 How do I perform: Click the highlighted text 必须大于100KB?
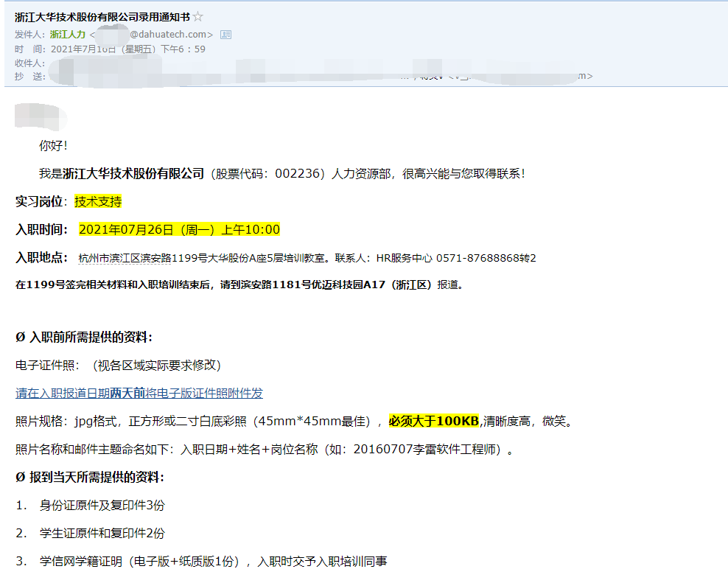[434, 422]
